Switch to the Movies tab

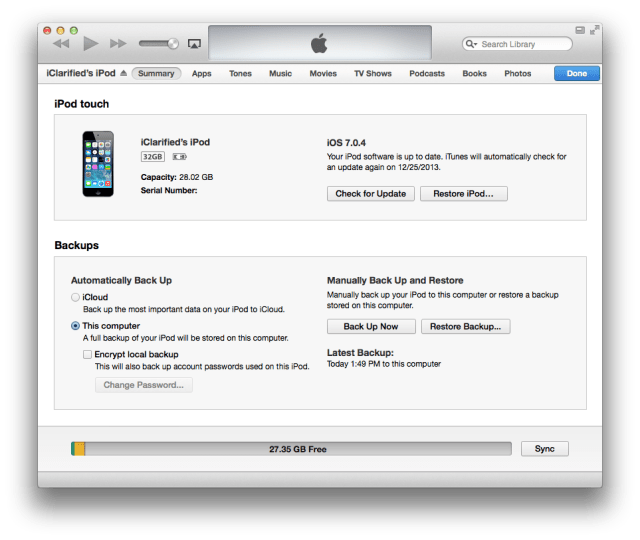tap(323, 73)
